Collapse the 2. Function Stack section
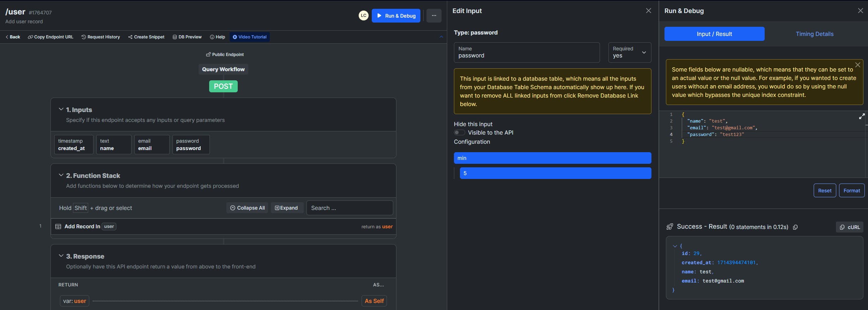This screenshot has width=868, height=310. click(x=61, y=175)
